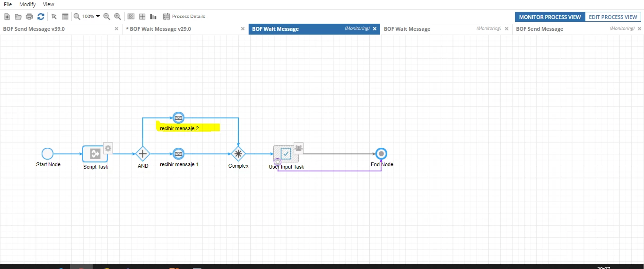Click the End Node label text
Viewport: 644px width, 269px height.
point(382,164)
